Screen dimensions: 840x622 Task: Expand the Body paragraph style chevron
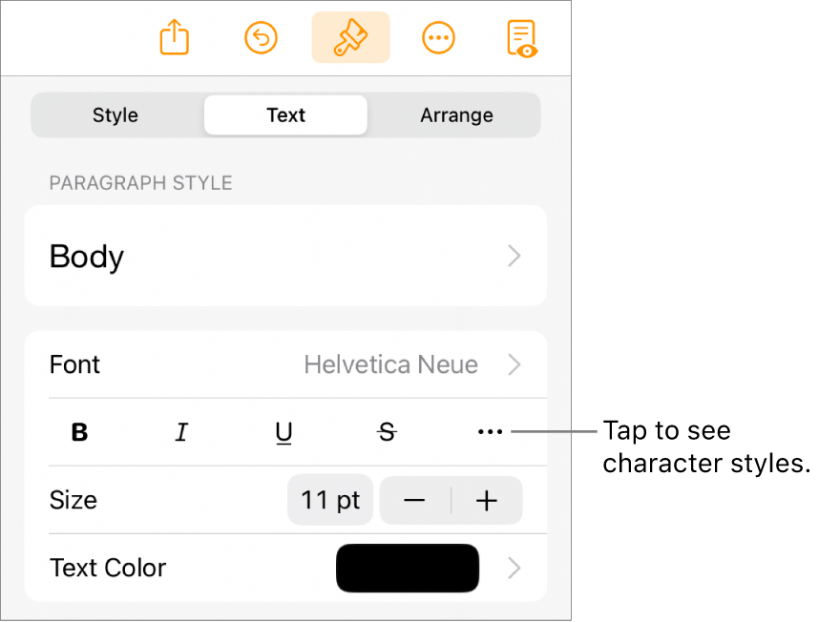click(514, 256)
